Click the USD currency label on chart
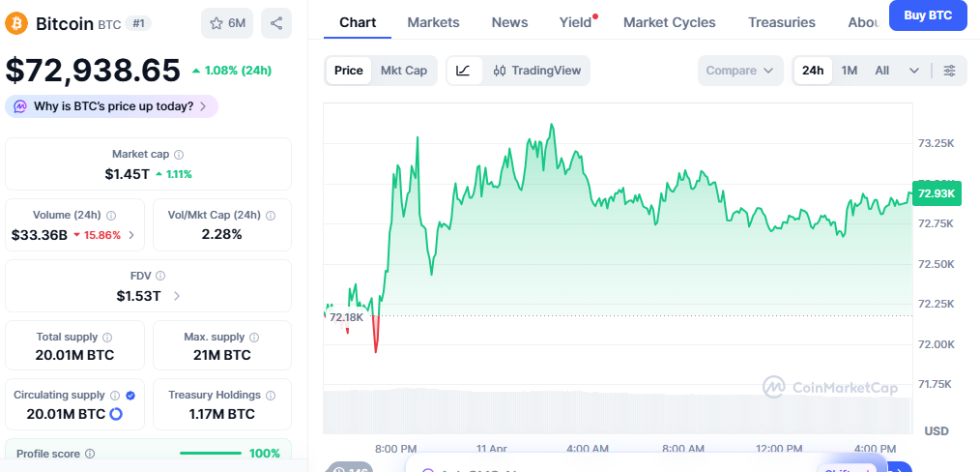This screenshot has height=472, width=980. point(937,430)
